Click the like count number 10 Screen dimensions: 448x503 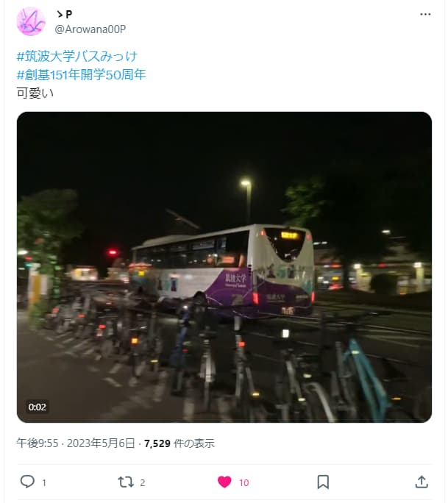pos(244,483)
